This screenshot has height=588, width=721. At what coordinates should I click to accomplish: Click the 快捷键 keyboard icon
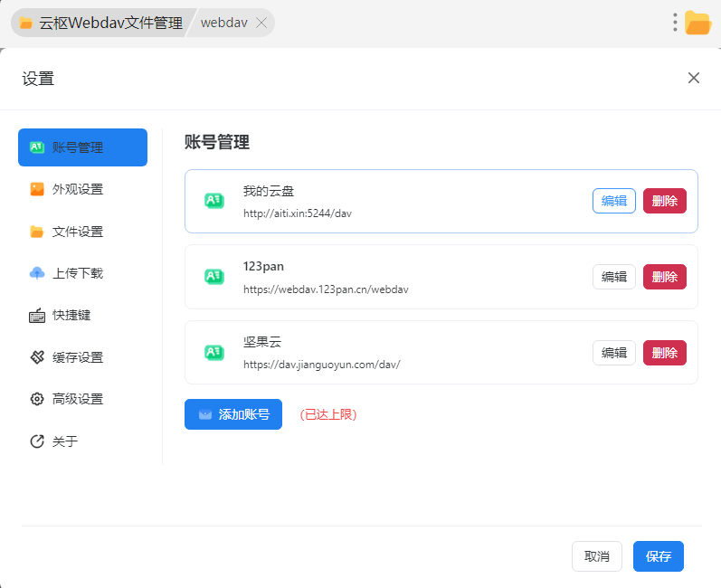(37, 316)
